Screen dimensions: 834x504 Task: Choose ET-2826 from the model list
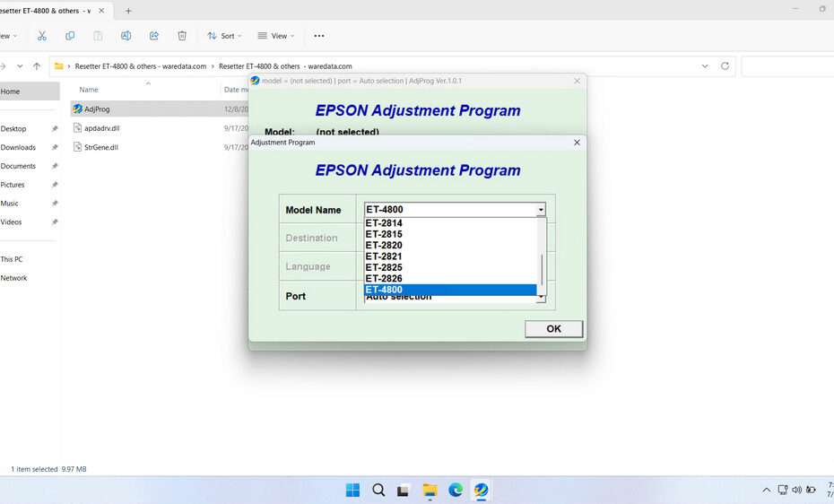click(450, 279)
